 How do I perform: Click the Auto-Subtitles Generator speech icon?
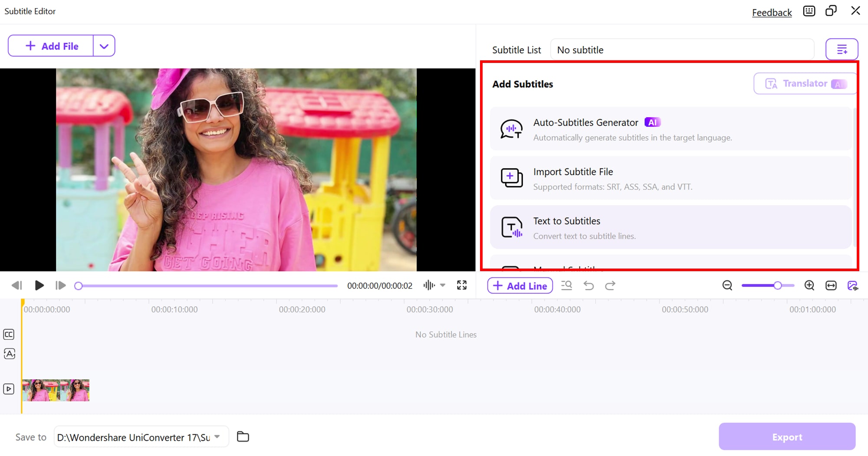coord(511,129)
